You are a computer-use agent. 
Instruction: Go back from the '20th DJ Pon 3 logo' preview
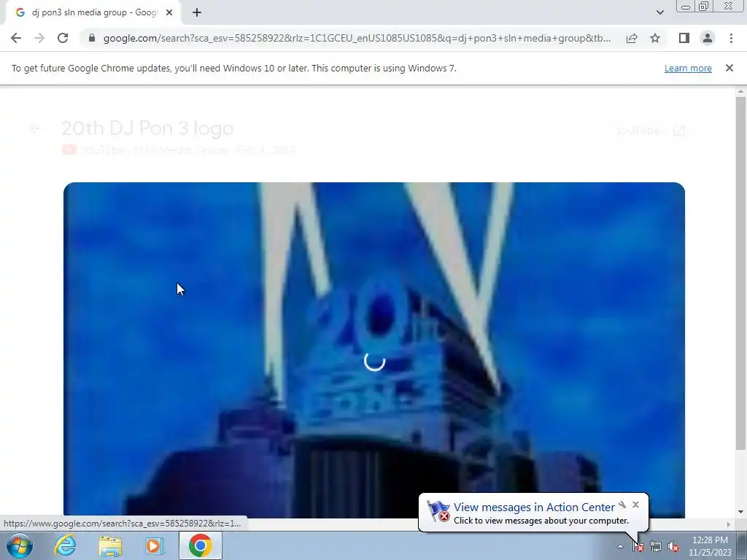(35, 128)
